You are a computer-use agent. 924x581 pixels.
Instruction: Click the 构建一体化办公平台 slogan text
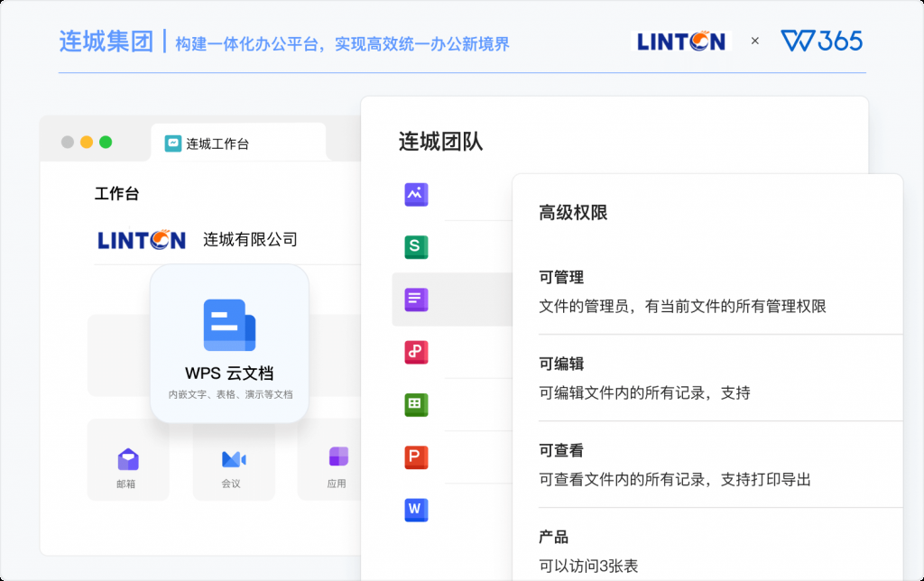click(x=247, y=44)
